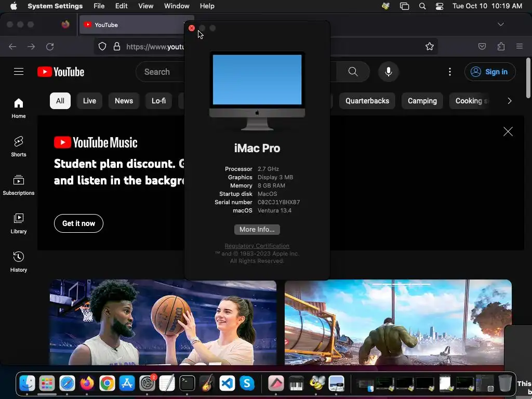
Task: Select the Quarterbacks category chip
Action: coord(367,101)
